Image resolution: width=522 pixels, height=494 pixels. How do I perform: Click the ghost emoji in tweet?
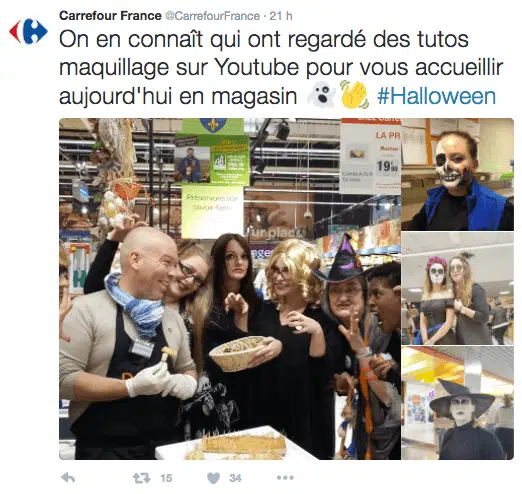pos(321,94)
